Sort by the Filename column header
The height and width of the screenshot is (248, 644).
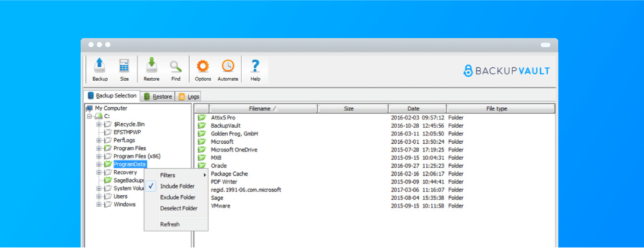point(264,109)
